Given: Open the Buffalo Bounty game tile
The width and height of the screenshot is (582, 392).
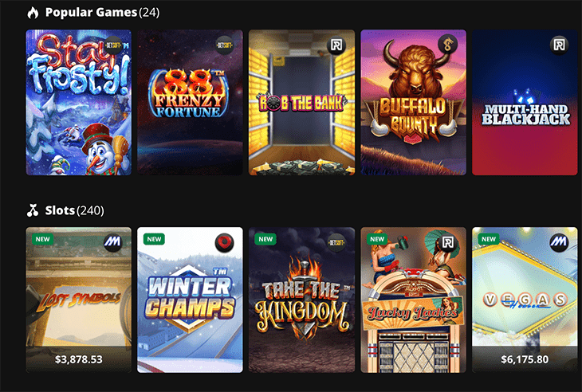Looking at the screenshot, I should [413, 102].
